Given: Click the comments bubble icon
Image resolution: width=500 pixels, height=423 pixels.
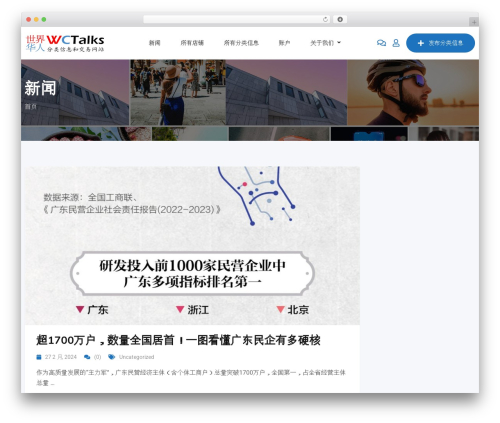Looking at the screenshot, I should pyautogui.click(x=87, y=357).
